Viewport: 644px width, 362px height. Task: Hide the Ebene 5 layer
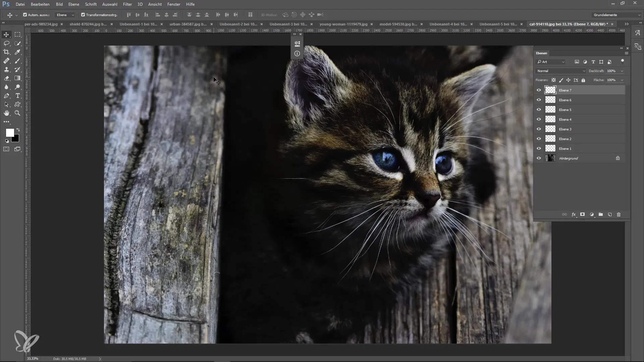coord(539,110)
